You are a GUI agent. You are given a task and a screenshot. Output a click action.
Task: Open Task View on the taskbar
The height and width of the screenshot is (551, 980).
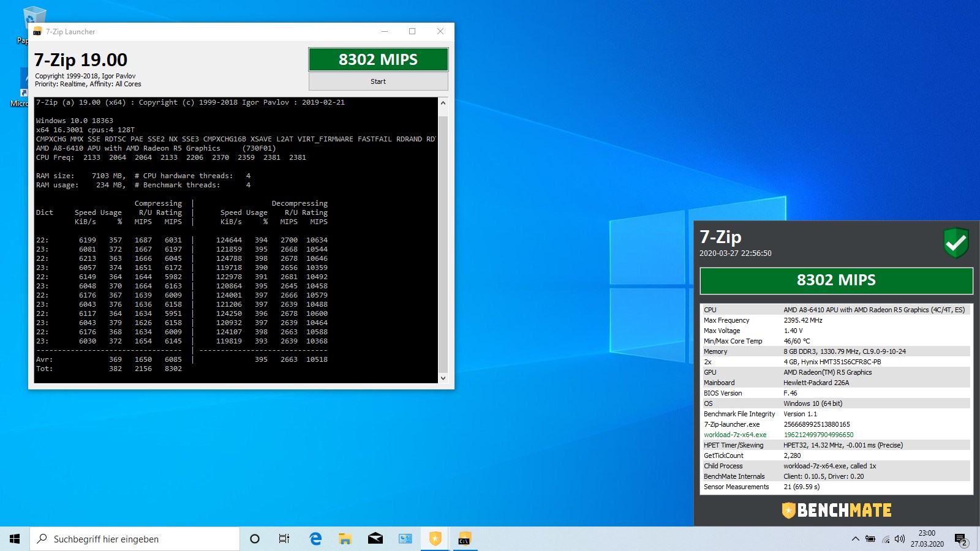point(284,539)
